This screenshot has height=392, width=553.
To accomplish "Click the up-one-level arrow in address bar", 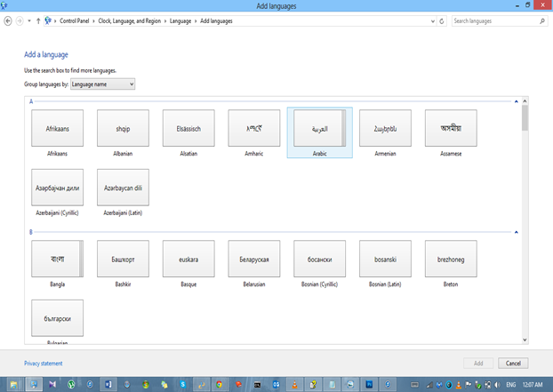I will pos(38,21).
